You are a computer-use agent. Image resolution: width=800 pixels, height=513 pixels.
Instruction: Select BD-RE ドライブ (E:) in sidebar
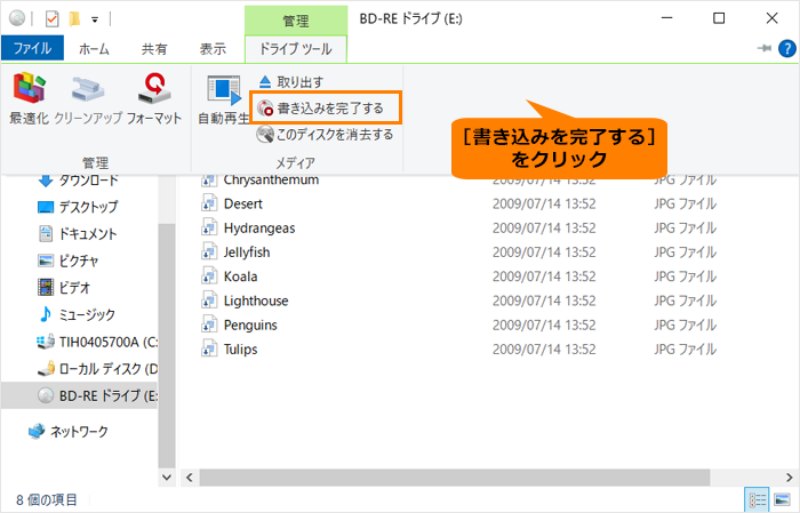pos(80,395)
